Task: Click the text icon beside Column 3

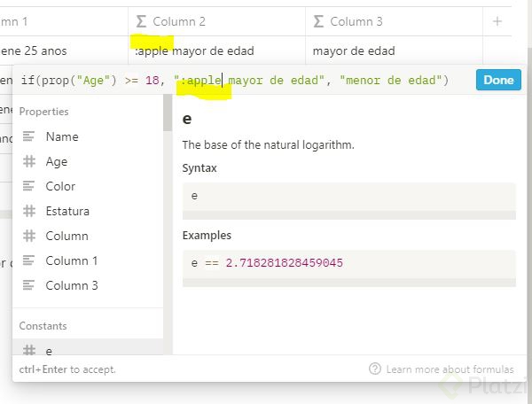Action: [29, 285]
